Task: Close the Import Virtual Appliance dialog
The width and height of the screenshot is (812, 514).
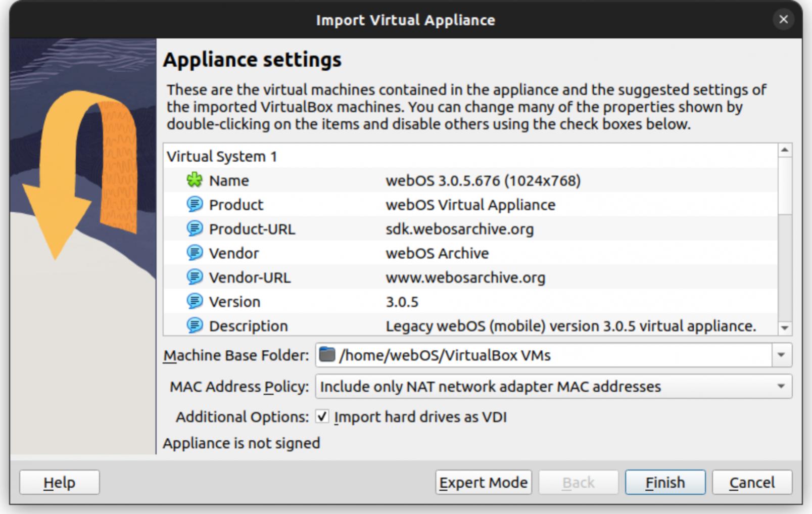Action: coord(783,20)
